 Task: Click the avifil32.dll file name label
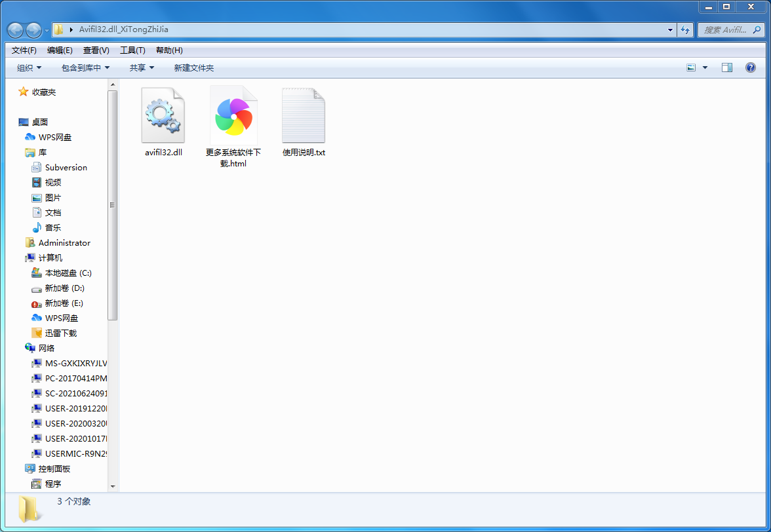[163, 152]
